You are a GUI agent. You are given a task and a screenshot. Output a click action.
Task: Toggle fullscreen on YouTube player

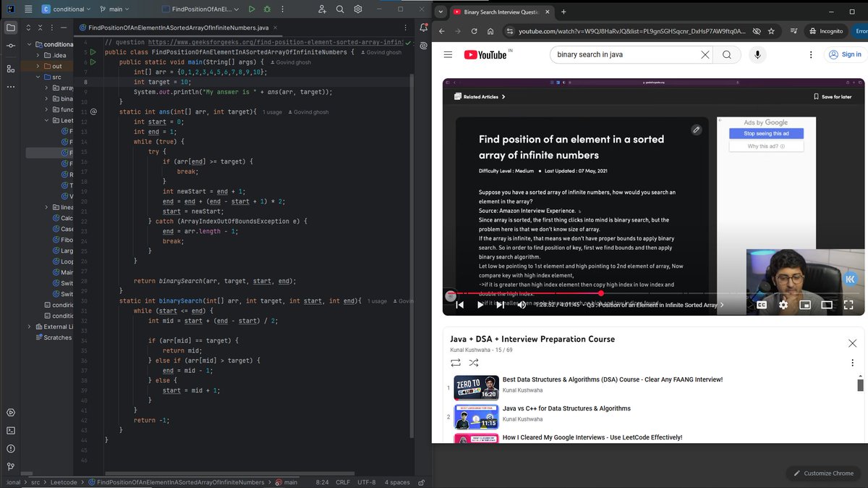[848, 305]
